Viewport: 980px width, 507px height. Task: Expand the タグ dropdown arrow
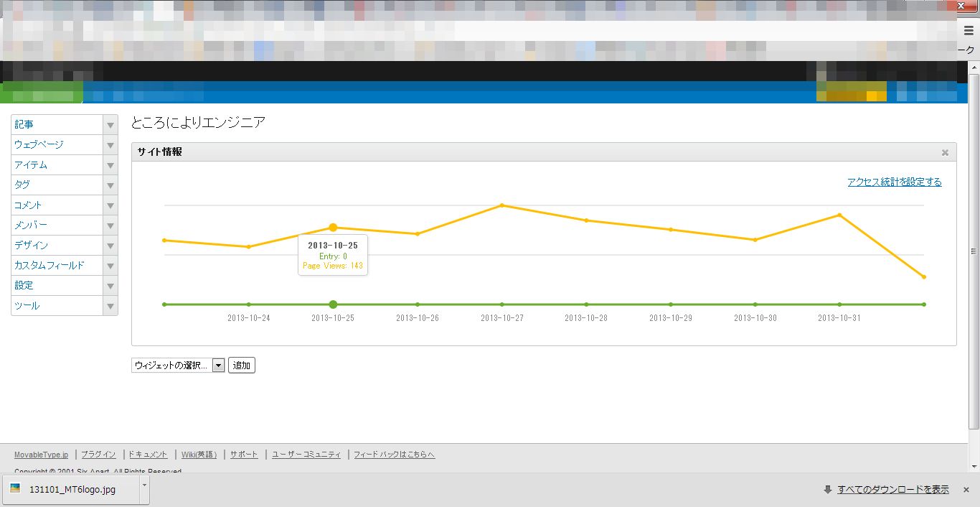pos(110,185)
